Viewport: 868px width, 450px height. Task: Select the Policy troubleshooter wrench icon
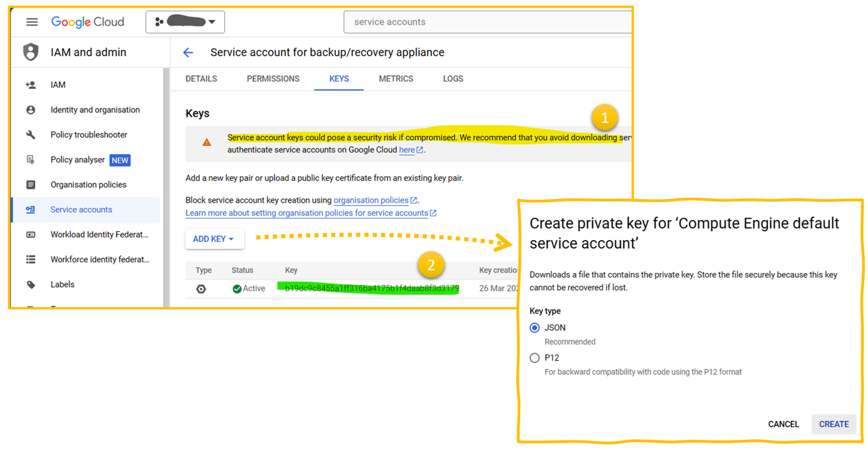[x=30, y=135]
